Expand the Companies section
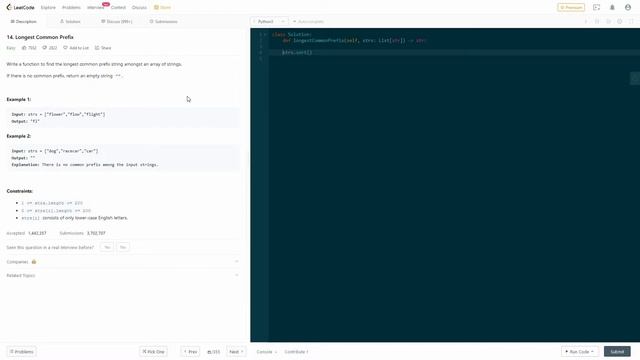 [122, 262]
